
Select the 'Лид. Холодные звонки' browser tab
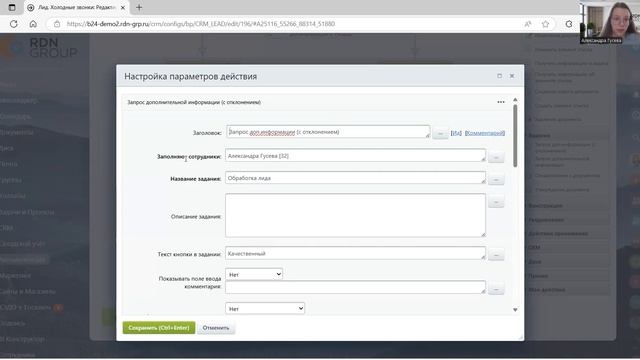(76, 7)
